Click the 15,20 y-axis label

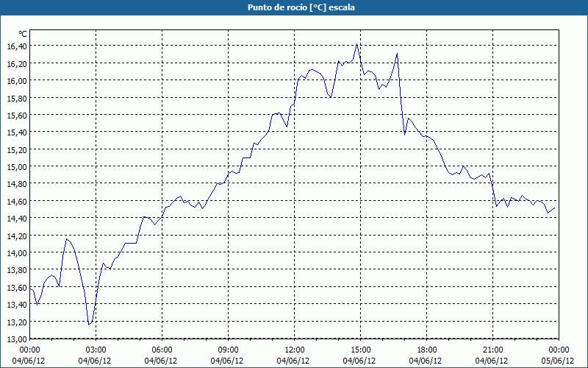tap(17, 149)
